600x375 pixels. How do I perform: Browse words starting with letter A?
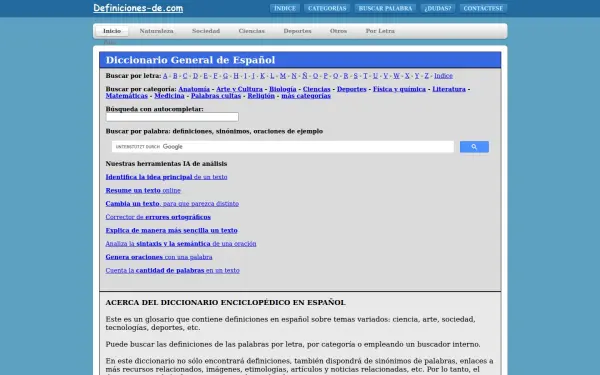click(165, 76)
